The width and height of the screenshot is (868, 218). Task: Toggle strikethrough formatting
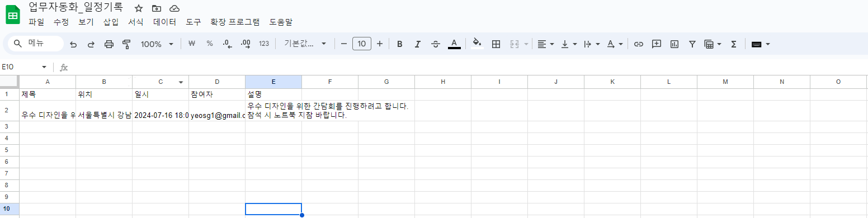click(x=436, y=44)
